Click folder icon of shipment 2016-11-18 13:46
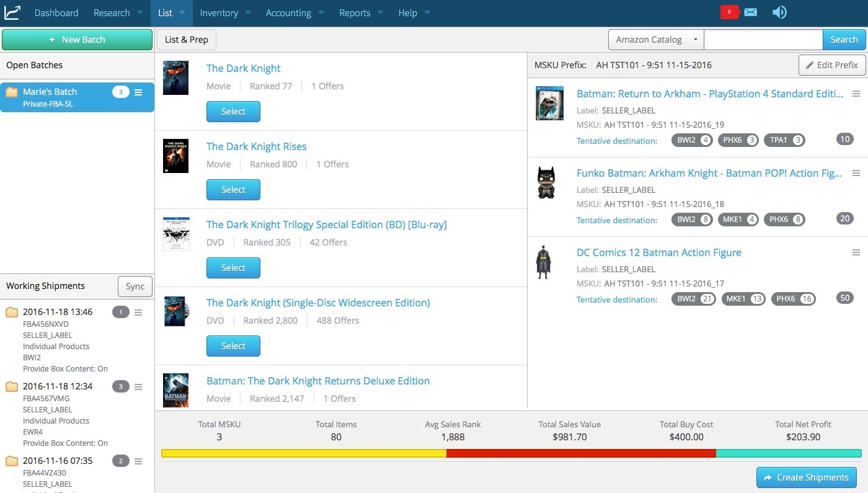868x493 pixels. tap(12, 312)
